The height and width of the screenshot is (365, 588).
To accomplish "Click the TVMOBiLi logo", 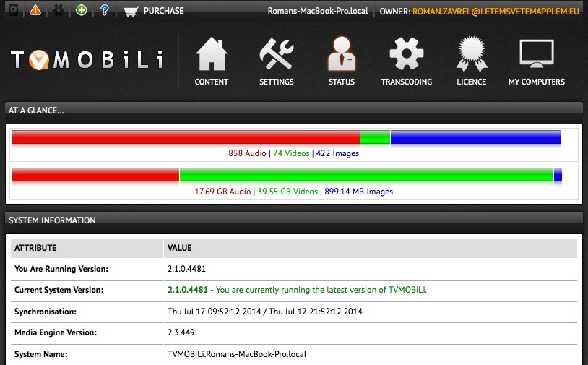I will coord(87,60).
